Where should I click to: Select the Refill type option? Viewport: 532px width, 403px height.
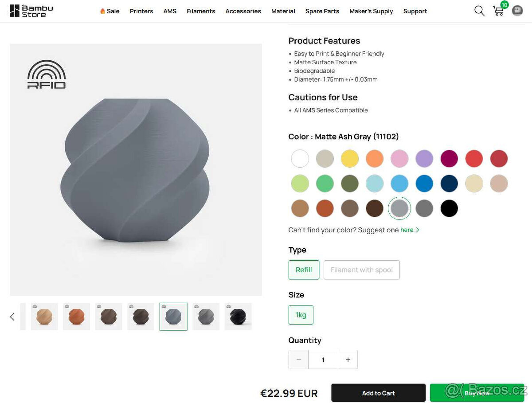304,270
